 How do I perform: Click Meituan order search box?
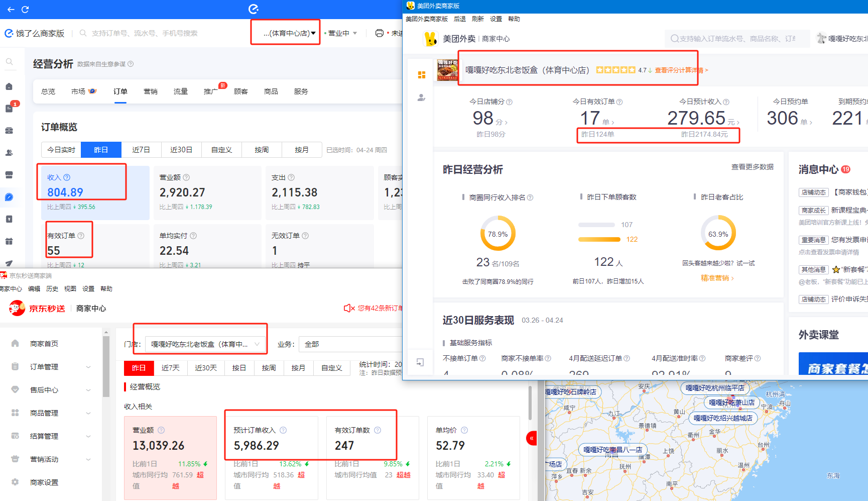(x=737, y=39)
